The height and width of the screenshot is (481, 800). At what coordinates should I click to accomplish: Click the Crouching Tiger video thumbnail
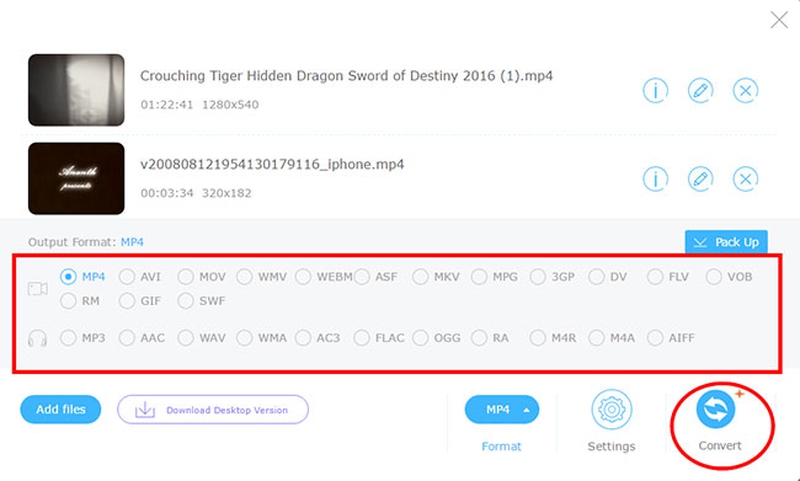(76, 90)
